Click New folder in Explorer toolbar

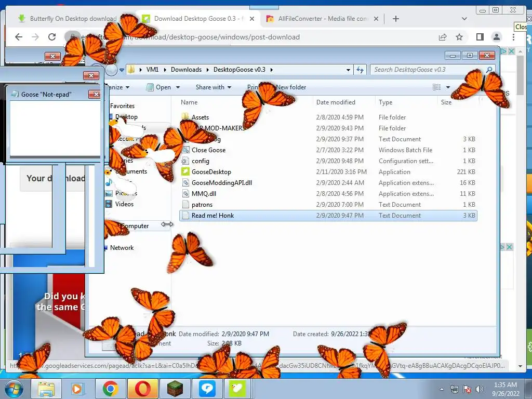[291, 87]
